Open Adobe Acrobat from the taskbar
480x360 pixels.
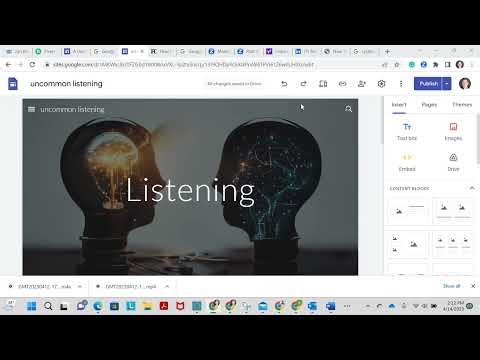(164, 306)
